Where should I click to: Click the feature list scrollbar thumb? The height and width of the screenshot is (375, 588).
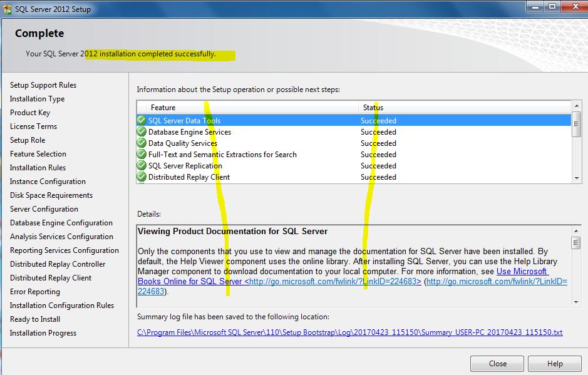pyautogui.click(x=576, y=125)
